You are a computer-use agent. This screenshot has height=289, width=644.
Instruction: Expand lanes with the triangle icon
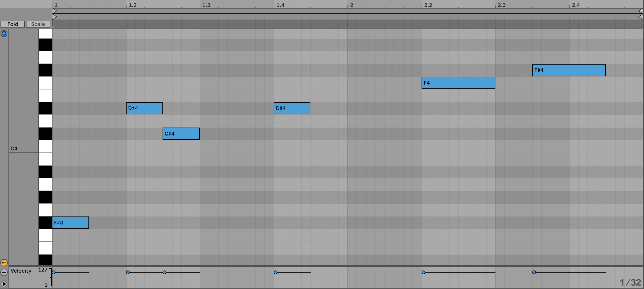click(4, 284)
